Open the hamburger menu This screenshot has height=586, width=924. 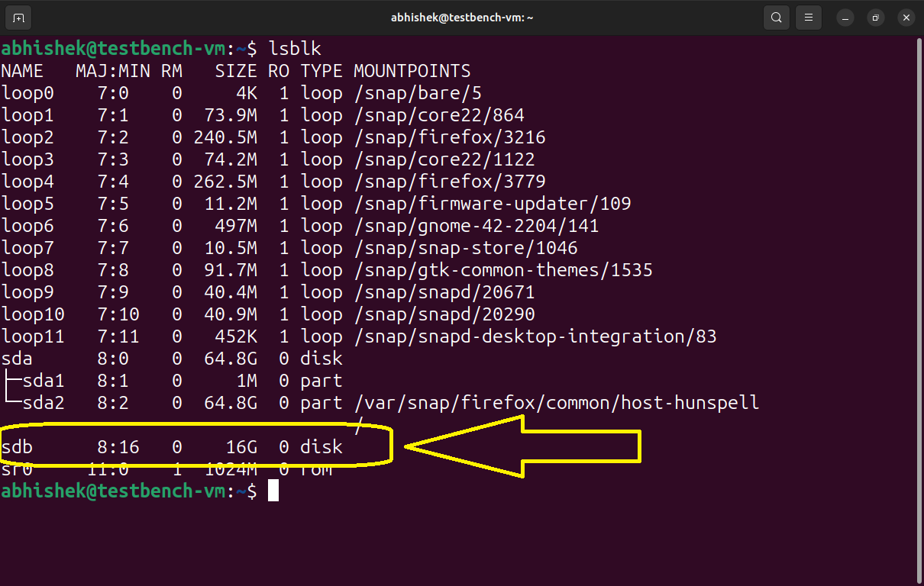(808, 17)
